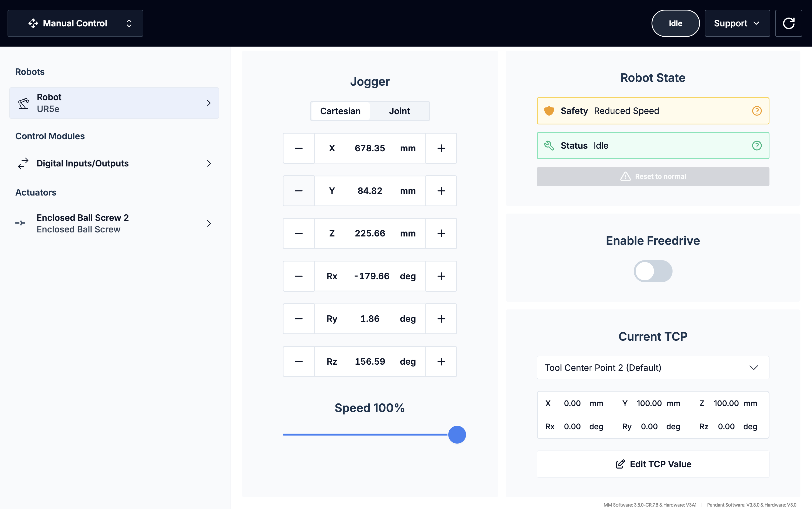
Task: Open Digital Inputs/Outputs module
Action: pos(114,164)
